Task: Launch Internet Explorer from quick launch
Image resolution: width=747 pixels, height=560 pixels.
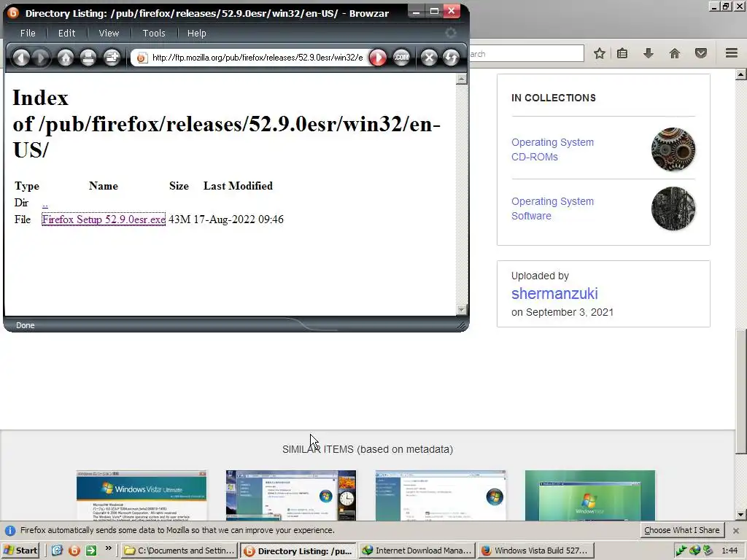Action: click(x=57, y=551)
